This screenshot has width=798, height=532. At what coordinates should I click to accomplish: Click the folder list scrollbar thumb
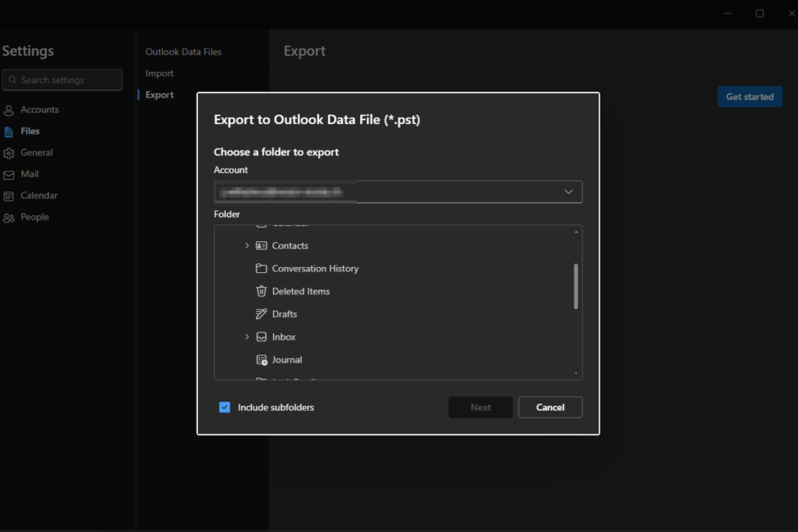[x=576, y=286]
